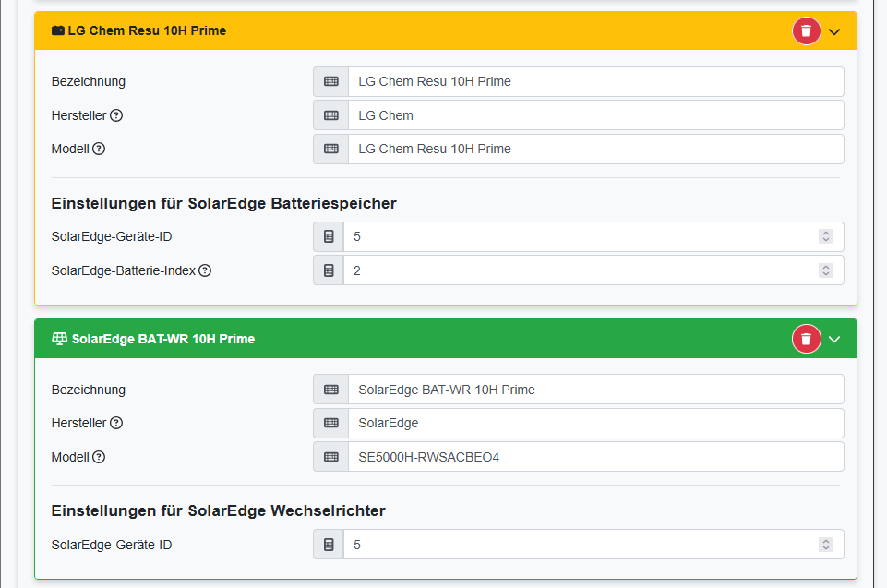Adjust the battery SolarEdge-Geräte-ID spinner

coord(826,236)
